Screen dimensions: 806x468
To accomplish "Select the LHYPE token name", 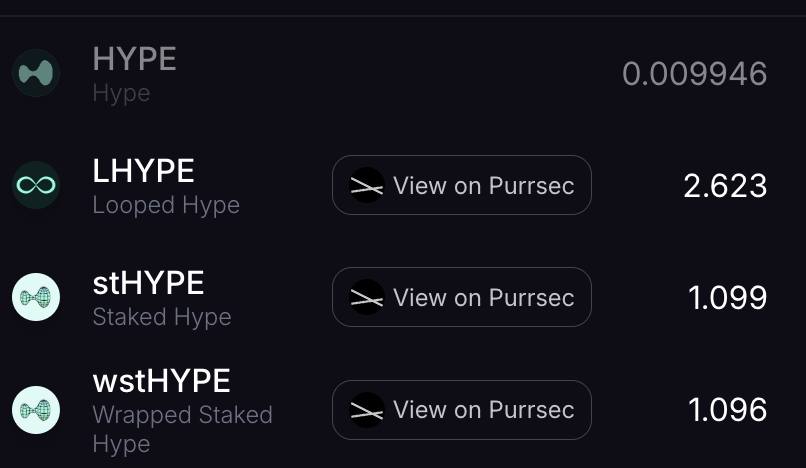I will coord(143,171).
